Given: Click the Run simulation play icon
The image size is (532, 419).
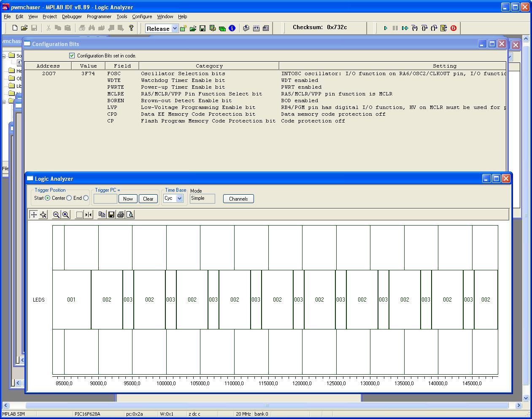Looking at the screenshot, I should click(x=385, y=28).
